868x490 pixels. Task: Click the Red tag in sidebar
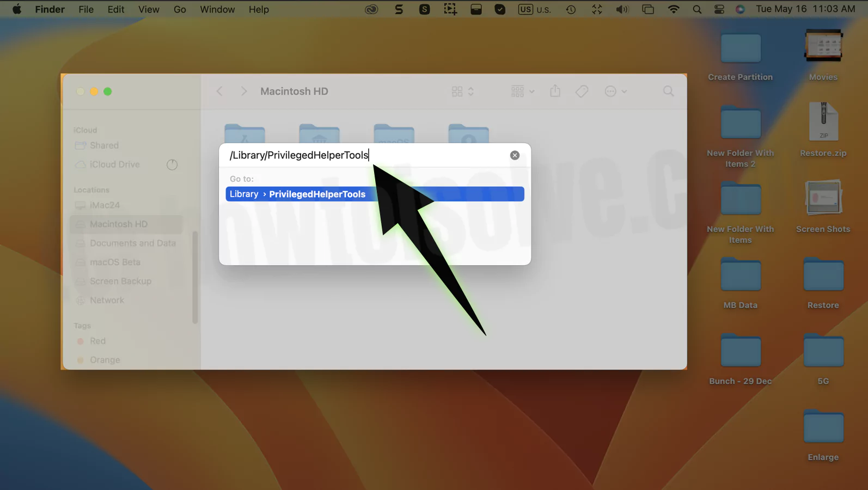(x=97, y=341)
